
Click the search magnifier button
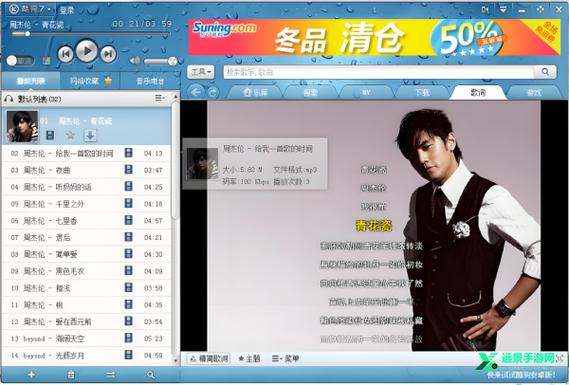pyautogui.click(x=545, y=72)
